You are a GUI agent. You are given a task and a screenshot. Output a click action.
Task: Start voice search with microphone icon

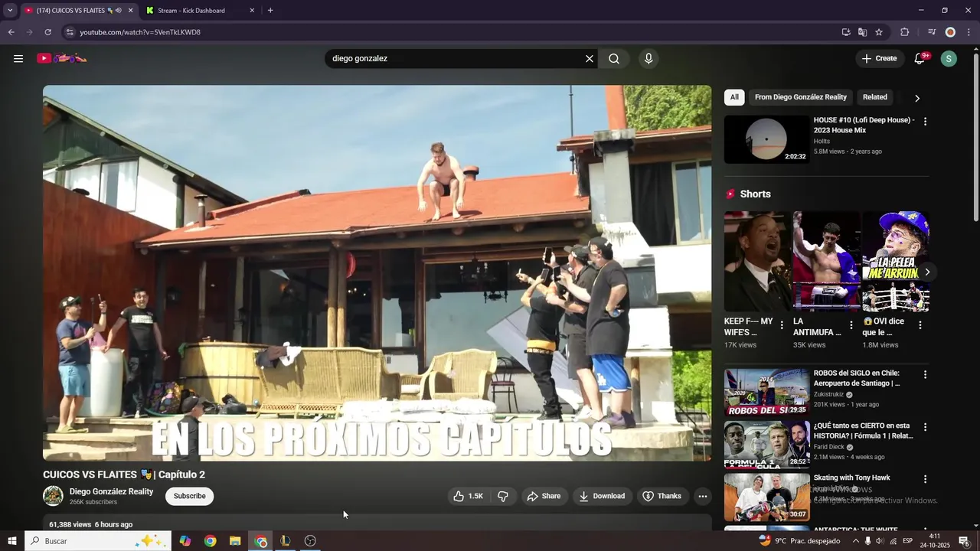tap(648, 59)
